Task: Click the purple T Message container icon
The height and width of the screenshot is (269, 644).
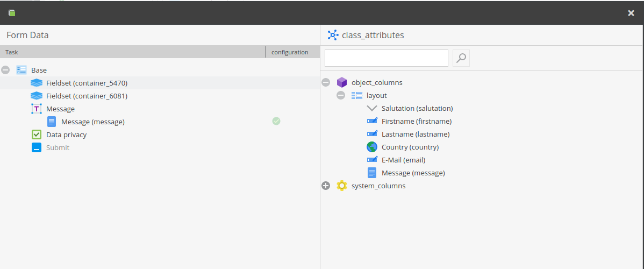Action: point(37,109)
